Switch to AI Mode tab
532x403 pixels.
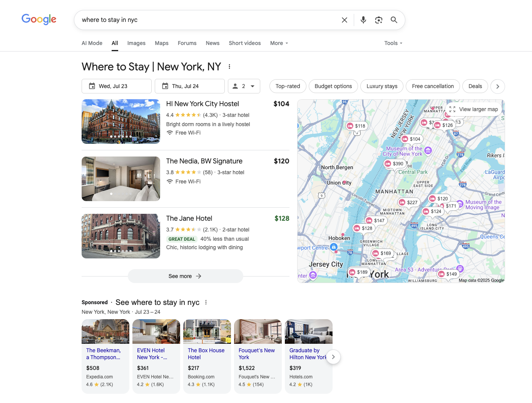click(x=92, y=43)
